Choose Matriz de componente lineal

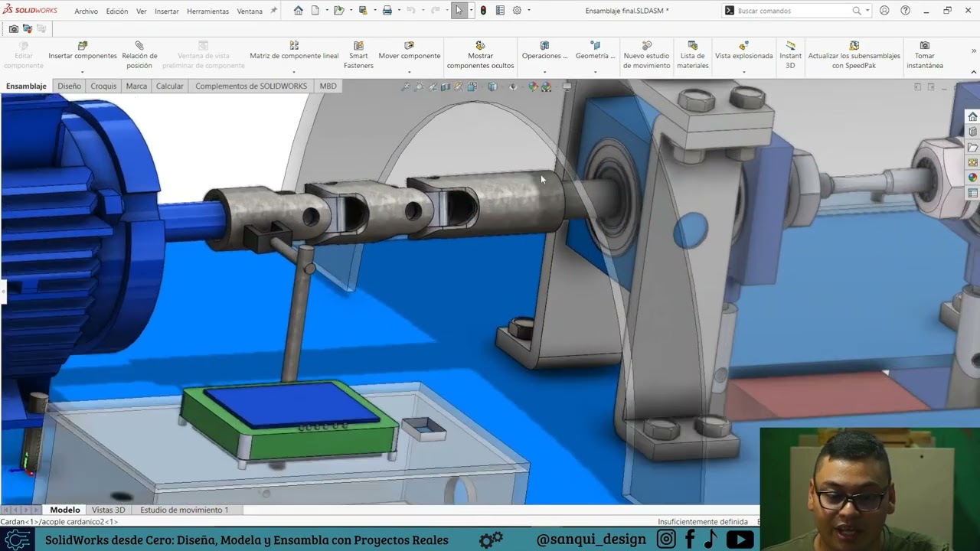click(x=294, y=51)
